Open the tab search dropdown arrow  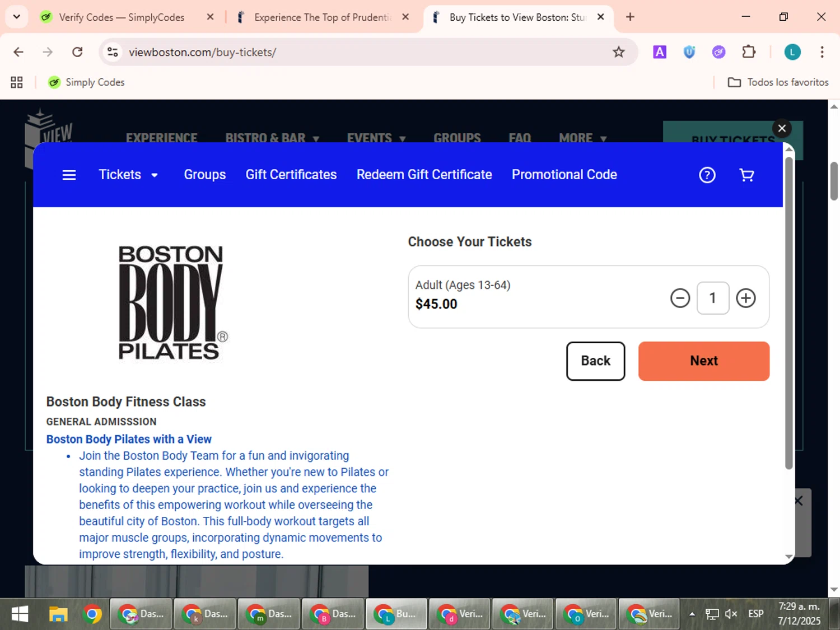(17, 17)
